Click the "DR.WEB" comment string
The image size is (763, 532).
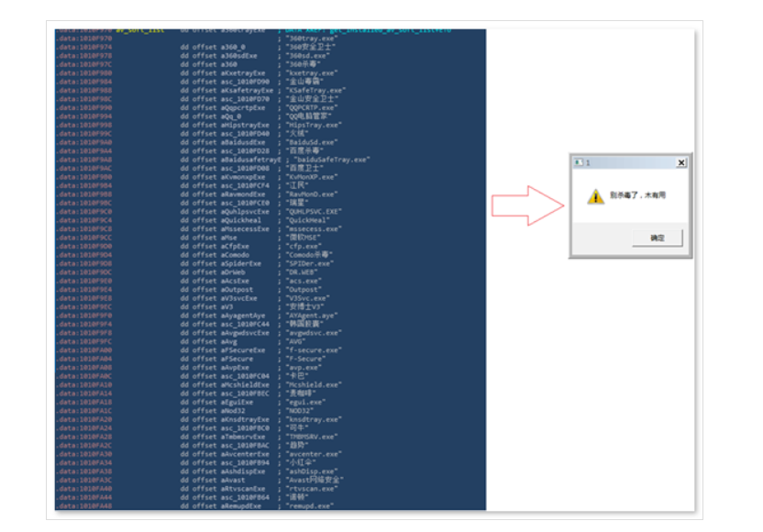(301, 272)
